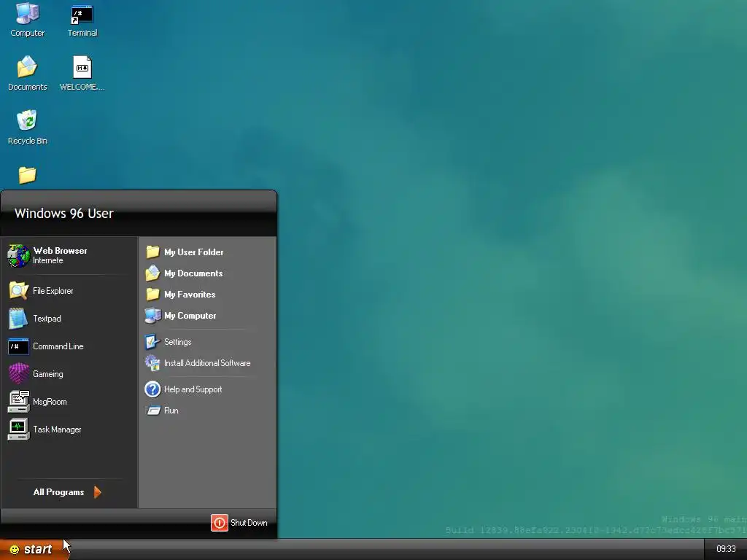The image size is (747, 560).
Task: Open Help and Support entry
Action: pyautogui.click(x=193, y=389)
